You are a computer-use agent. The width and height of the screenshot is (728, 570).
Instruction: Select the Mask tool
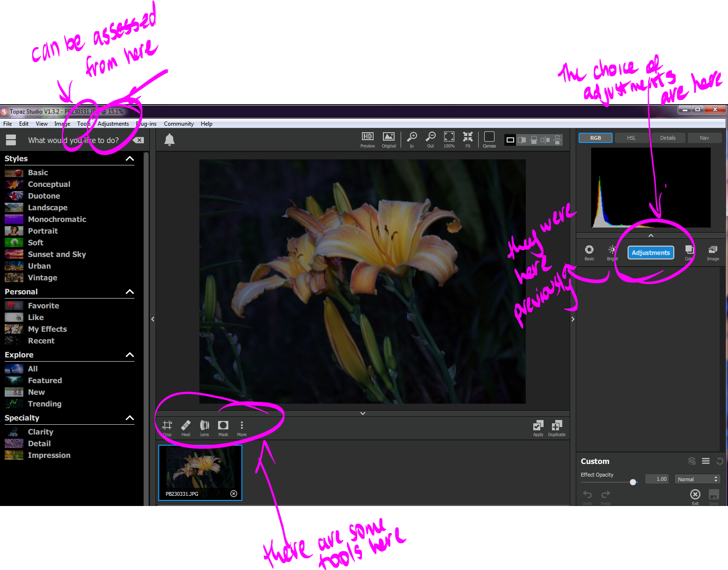[x=223, y=428]
